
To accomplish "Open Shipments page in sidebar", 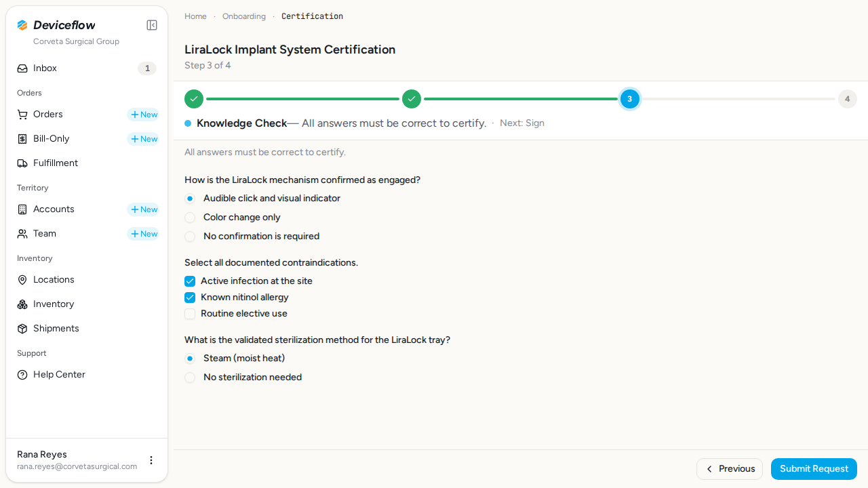I will [87, 329].
